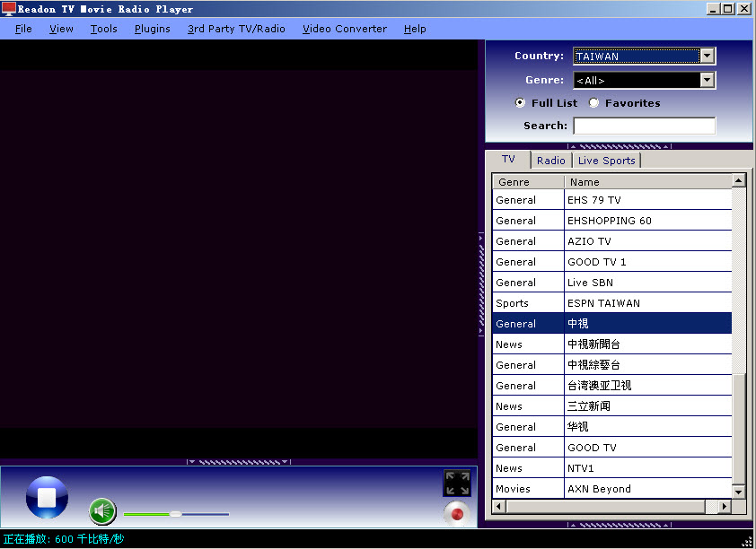Open the Help menu
This screenshot has height=549, width=756.
[415, 29]
